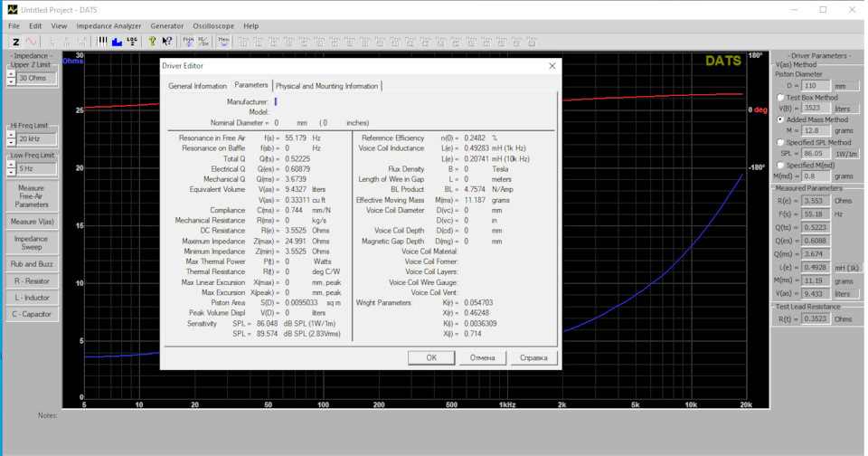The width and height of the screenshot is (868, 456).
Task: Close the Driver Editor dialog with X
Action: point(552,66)
